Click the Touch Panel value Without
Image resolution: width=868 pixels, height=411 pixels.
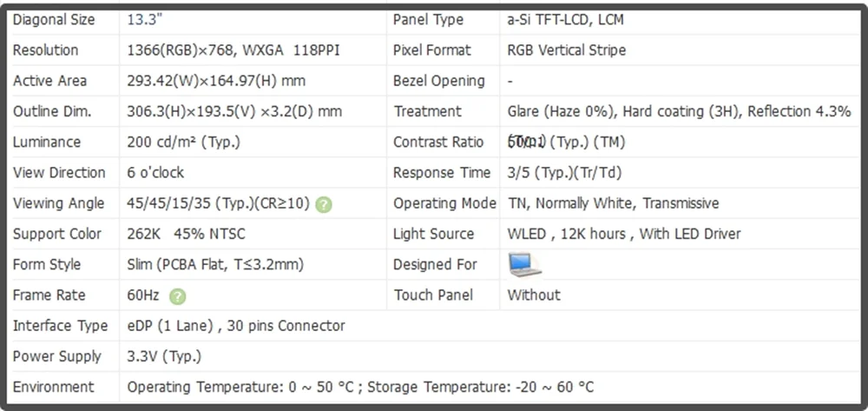pyautogui.click(x=534, y=295)
